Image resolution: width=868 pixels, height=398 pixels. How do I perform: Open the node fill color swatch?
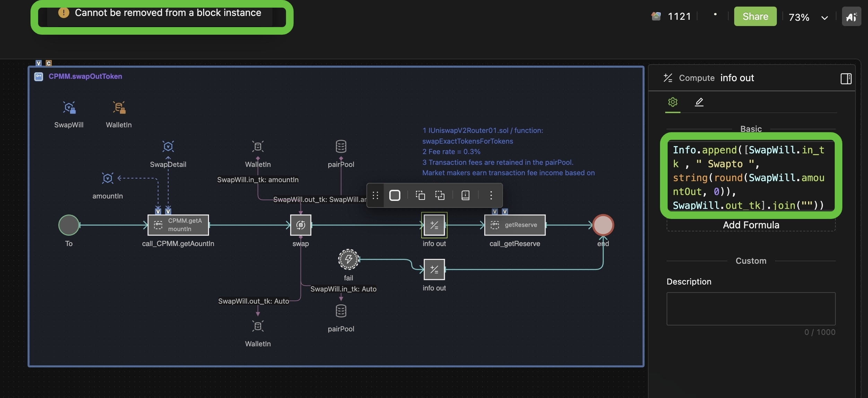(x=395, y=195)
